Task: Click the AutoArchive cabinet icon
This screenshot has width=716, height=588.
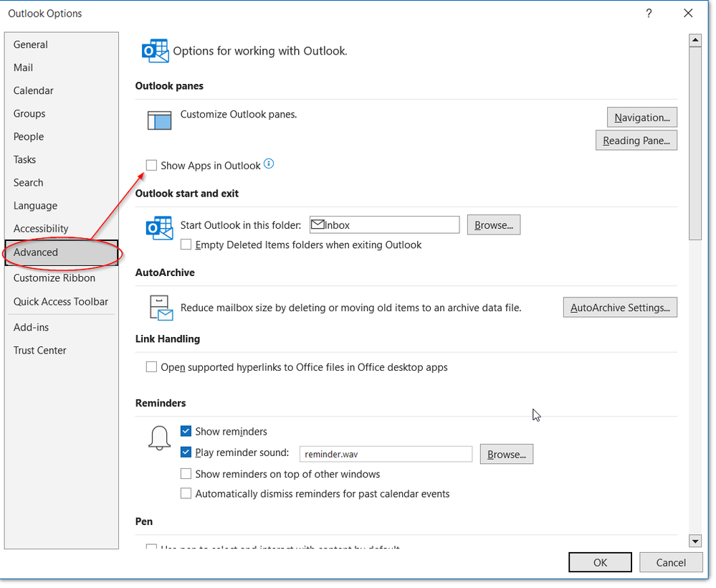Action: (161, 308)
